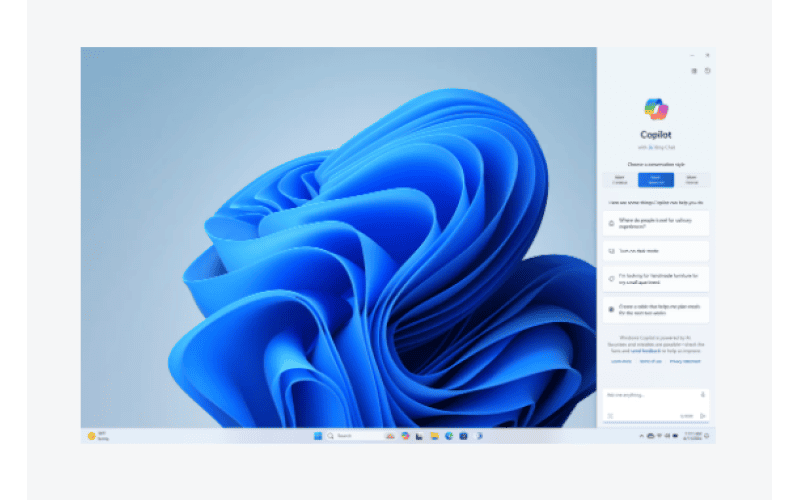Choose the culinary experiences suggestion card
Image resolution: width=800 pixels, height=500 pixels.
click(x=656, y=222)
